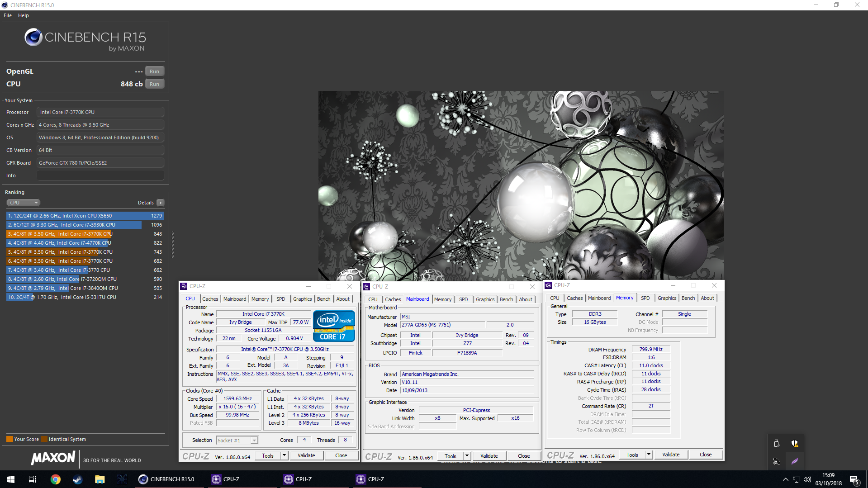Open SPD tab in first CPU-Z window
The image size is (868, 488).
pyautogui.click(x=281, y=299)
